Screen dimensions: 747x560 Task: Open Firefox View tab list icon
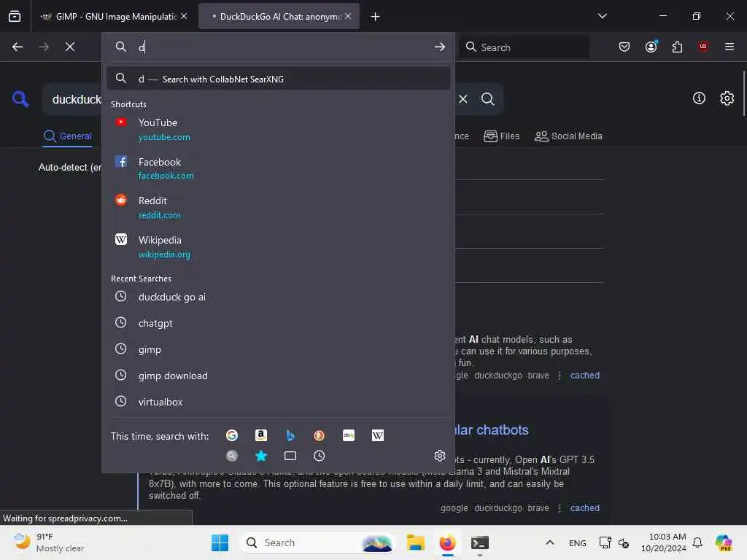coord(15,16)
